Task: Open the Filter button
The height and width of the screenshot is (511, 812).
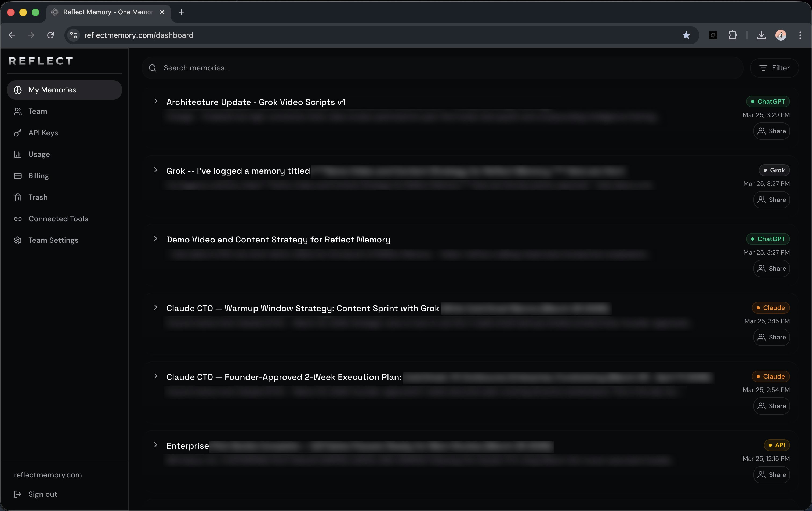Action: click(x=774, y=68)
